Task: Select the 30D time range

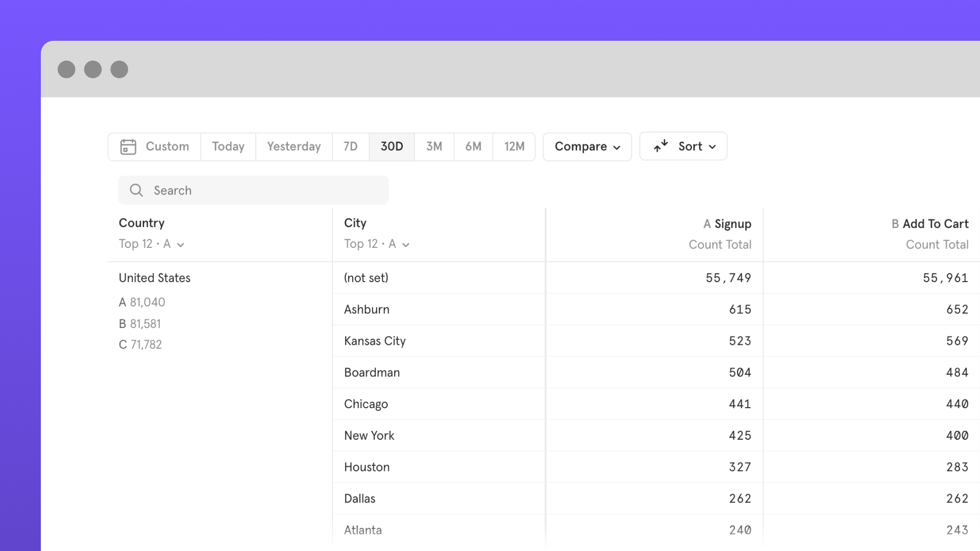Action: point(391,146)
